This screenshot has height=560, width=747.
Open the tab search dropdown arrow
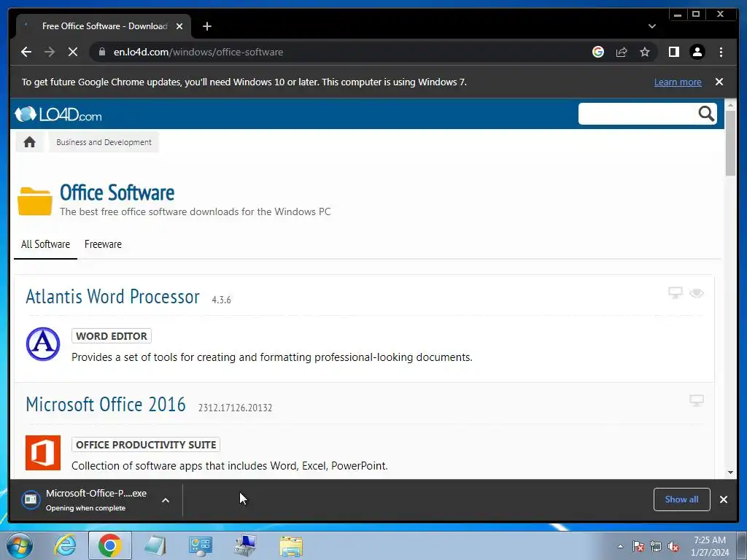(x=651, y=27)
